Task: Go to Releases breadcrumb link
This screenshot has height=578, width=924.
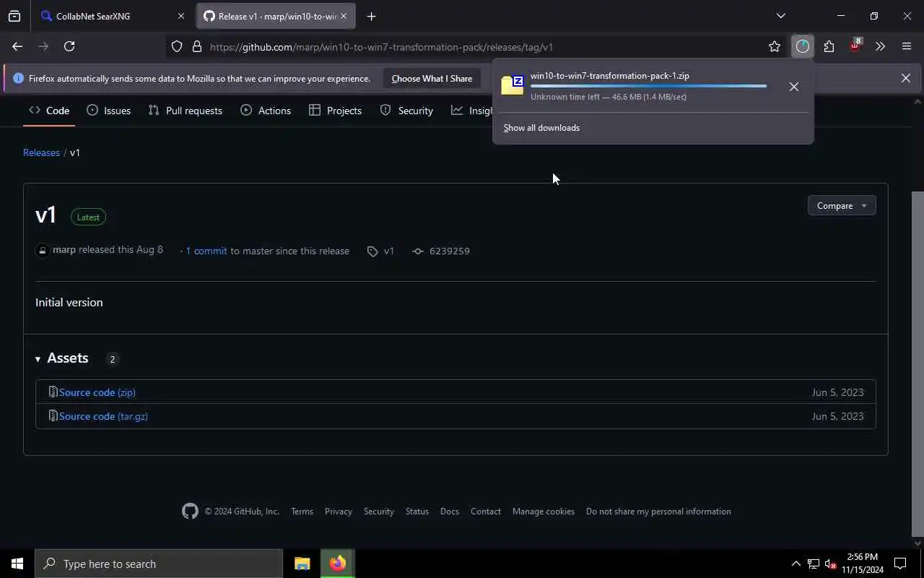Action: [41, 152]
